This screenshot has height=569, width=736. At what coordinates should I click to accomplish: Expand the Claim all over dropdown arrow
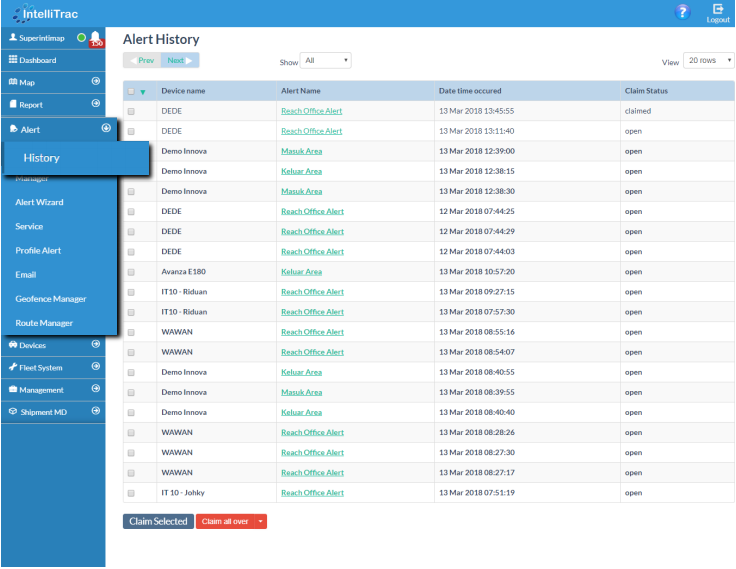pyautogui.click(x=261, y=522)
